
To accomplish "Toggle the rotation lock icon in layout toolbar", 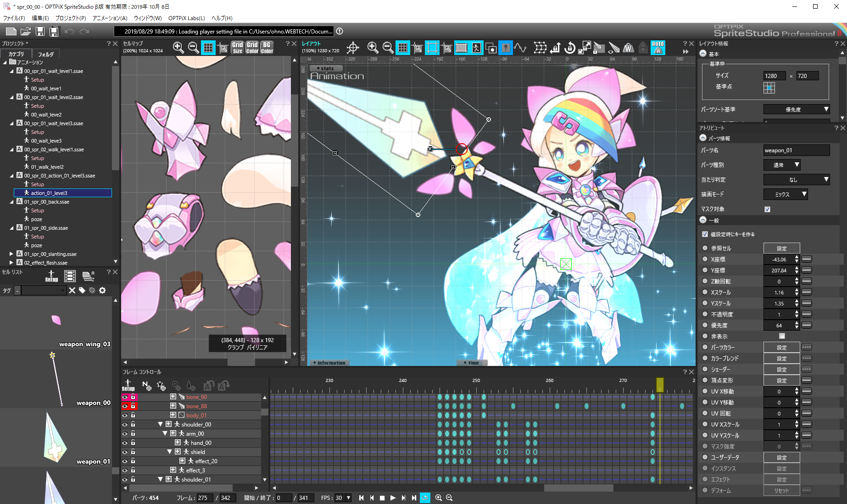I will (x=570, y=47).
